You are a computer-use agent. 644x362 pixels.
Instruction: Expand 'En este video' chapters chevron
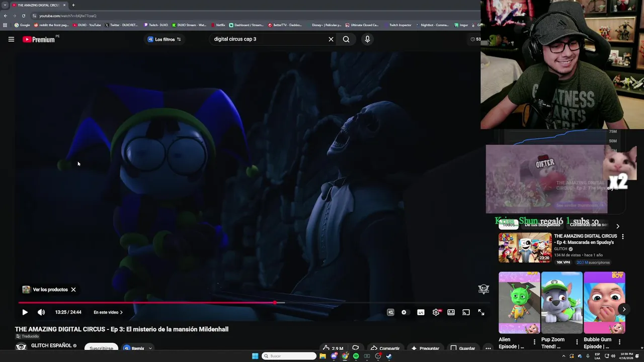121,312
